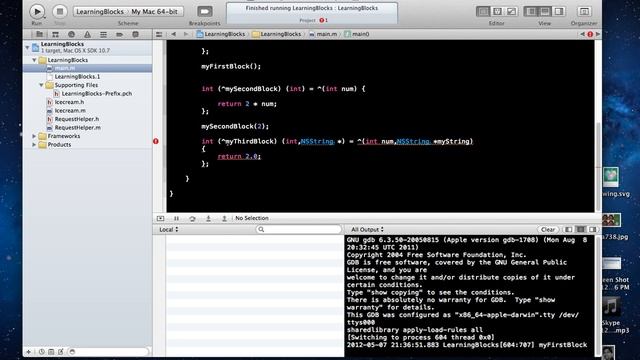Screen dimensions: 640x360
Task: Show the Symbol navigator
Action: point(56,34)
